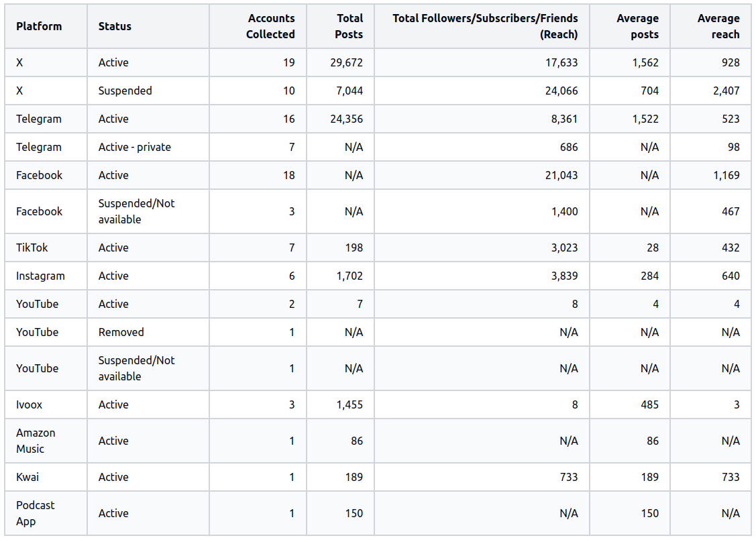The height and width of the screenshot is (542, 756).
Task: Select the average posts value "1,522"
Action: pos(645,119)
